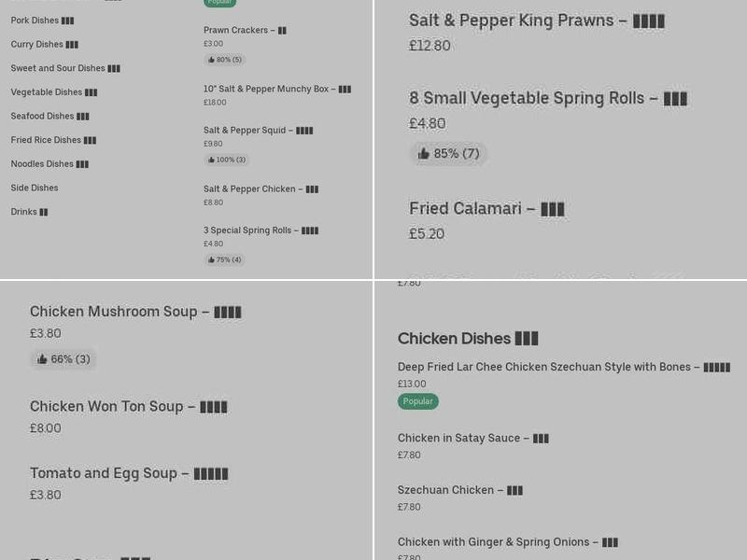The width and height of the screenshot is (747, 560).
Task: Select Szechuan Chicken
Action: click(459, 489)
